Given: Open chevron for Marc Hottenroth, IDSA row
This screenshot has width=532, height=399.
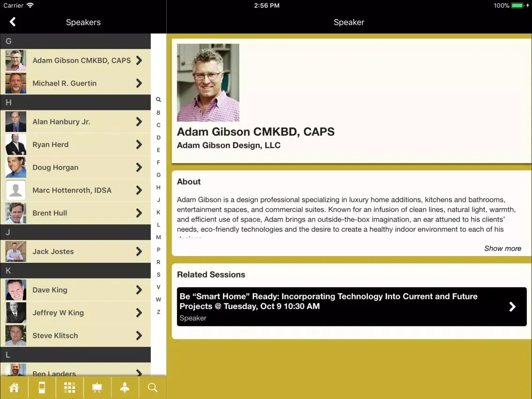Looking at the screenshot, I should pyautogui.click(x=139, y=190).
